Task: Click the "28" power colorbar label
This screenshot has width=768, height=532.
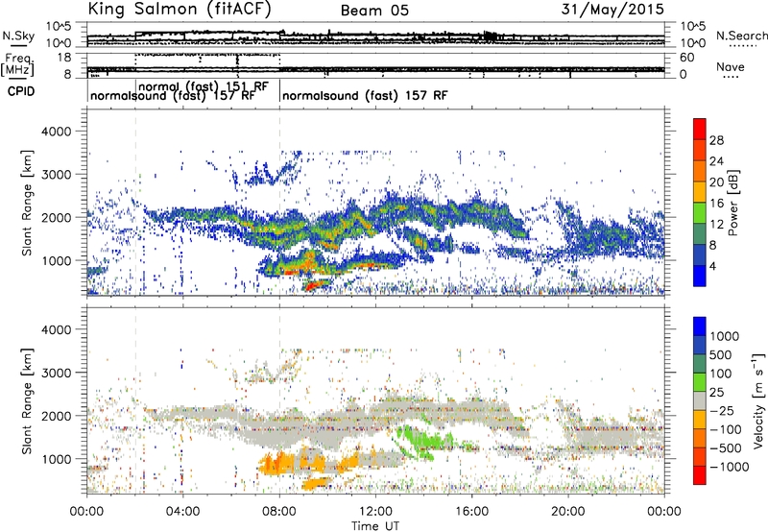Action: (716, 140)
